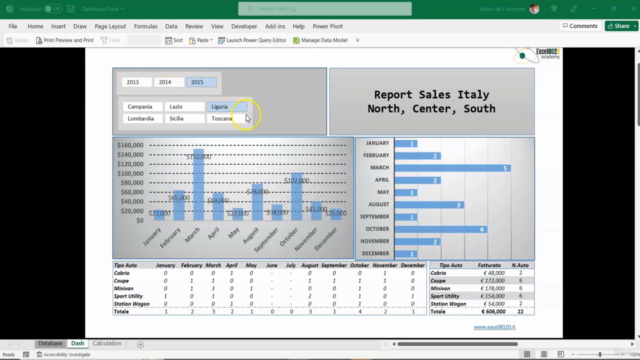Open the Review ribbon tab
The width and height of the screenshot is (640, 360).
tap(194, 26)
